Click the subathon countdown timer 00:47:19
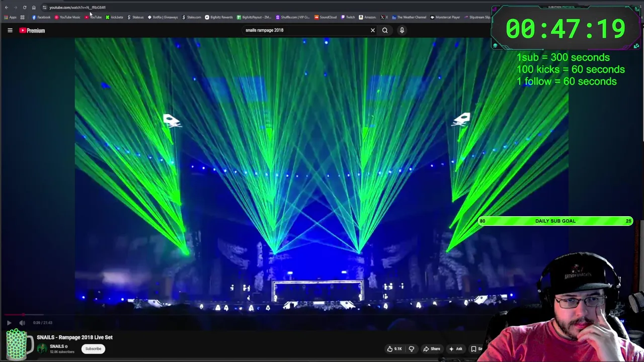The width and height of the screenshot is (644, 362). (x=566, y=29)
